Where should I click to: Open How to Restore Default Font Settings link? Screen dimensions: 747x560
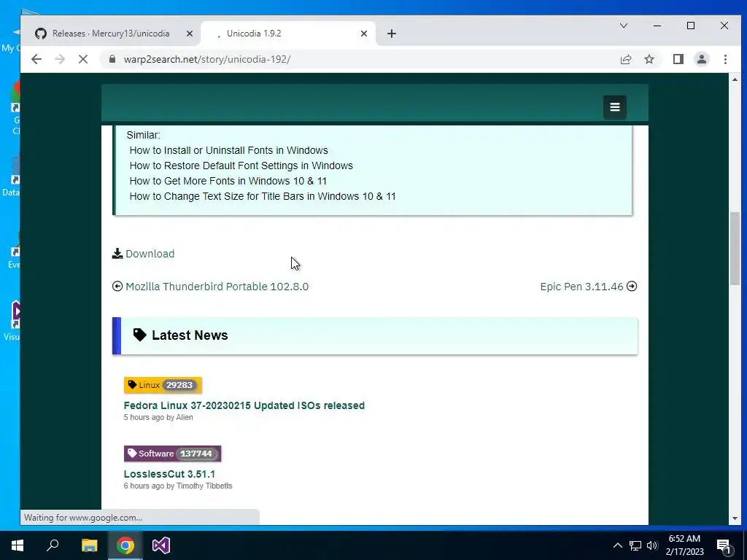(x=241, y=166)
